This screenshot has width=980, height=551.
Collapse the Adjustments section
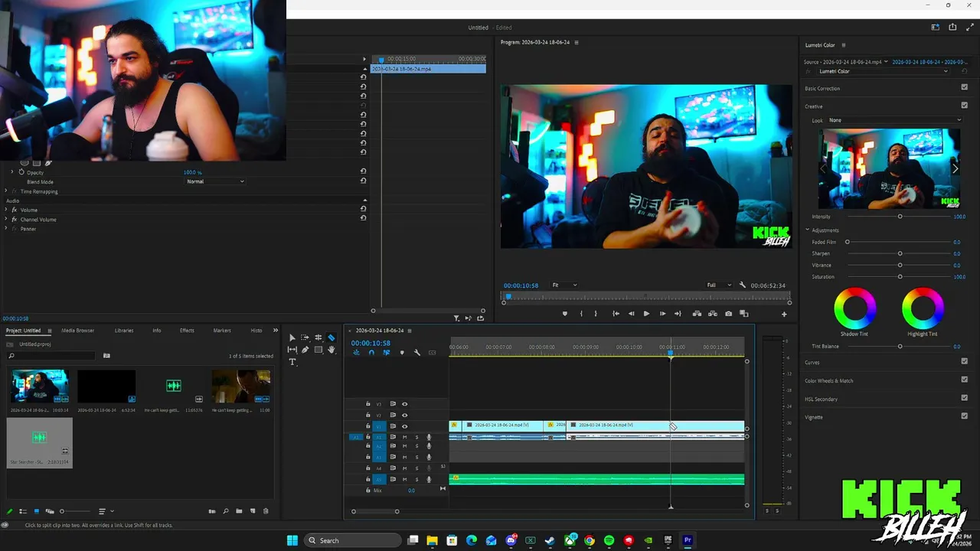pyautogui.click(x=807, y=230)
